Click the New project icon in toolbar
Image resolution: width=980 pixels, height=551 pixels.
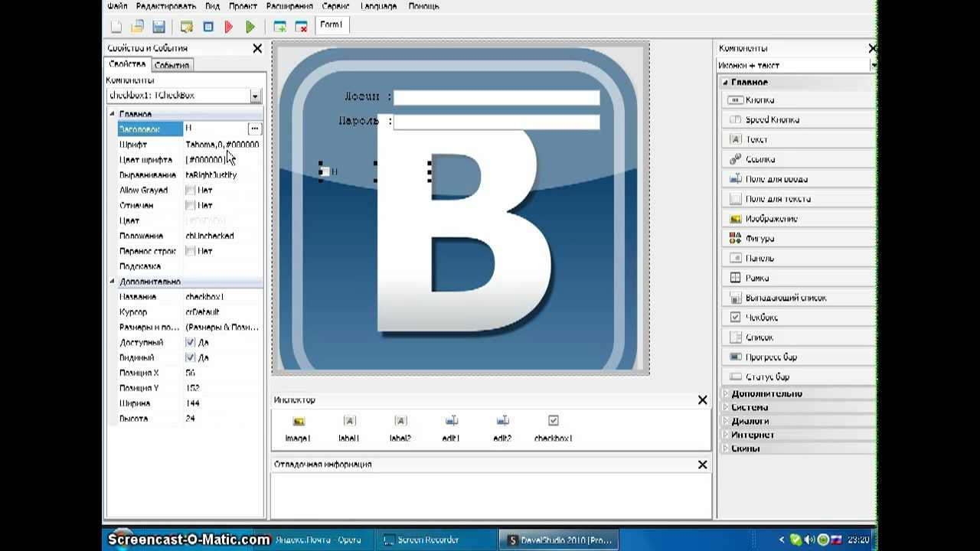point(116,27)
